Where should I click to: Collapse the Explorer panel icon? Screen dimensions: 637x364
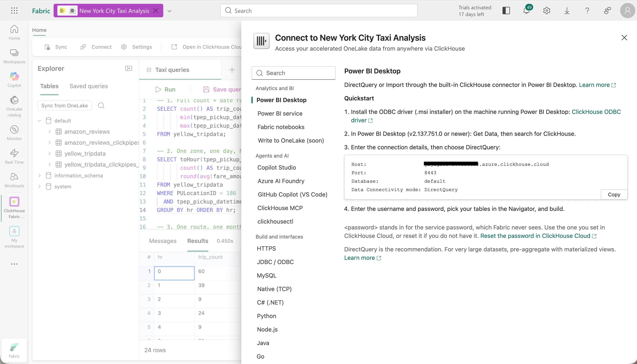[128, 69]
